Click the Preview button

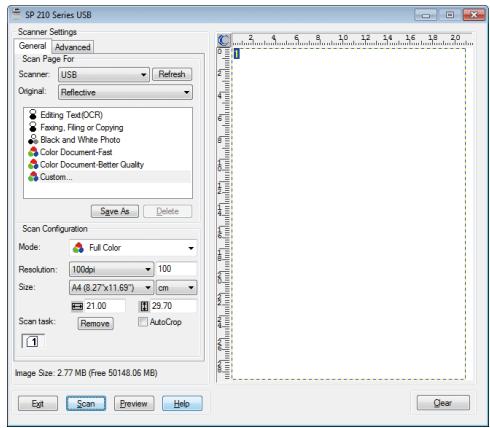[x=134, y=404]
